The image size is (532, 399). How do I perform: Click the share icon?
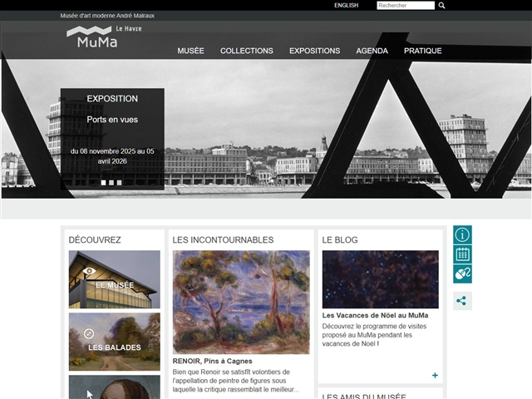tap(462, 301)
